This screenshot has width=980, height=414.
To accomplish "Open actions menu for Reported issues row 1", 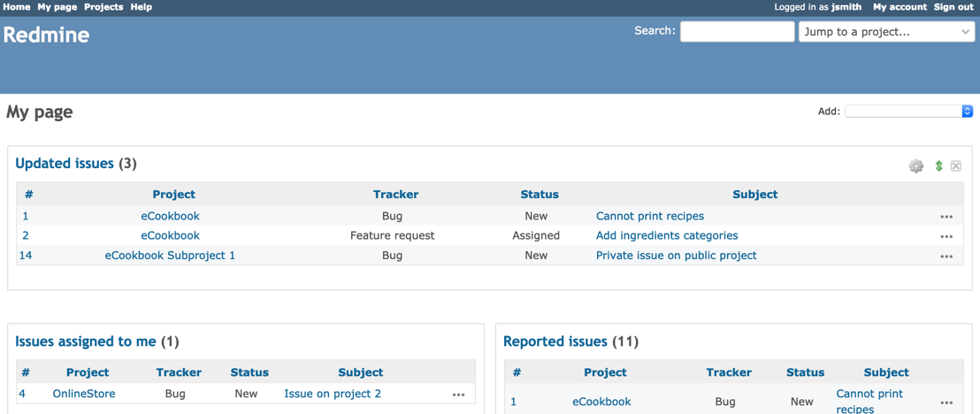I will pyautogui.click(x=946, y=402).
